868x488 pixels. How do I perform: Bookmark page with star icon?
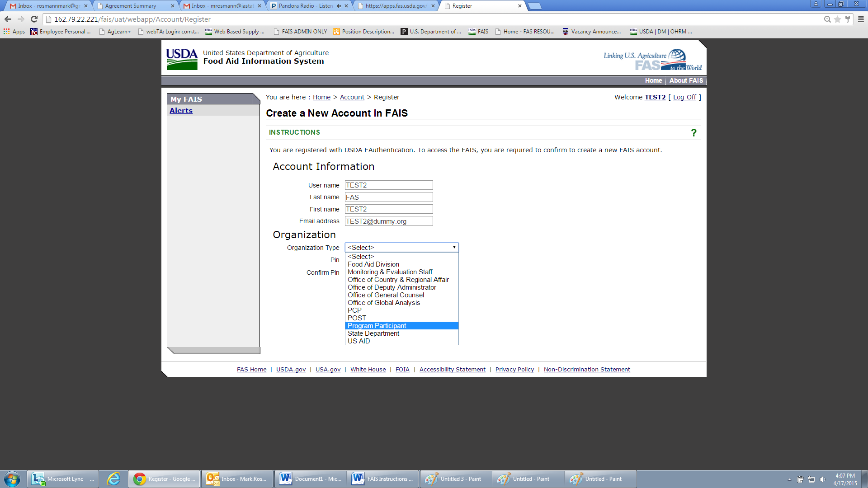837,19
